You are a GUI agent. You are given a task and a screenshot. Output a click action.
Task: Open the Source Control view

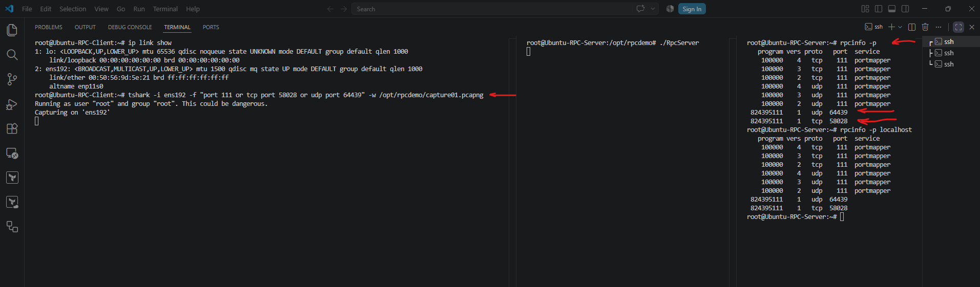pos(12,79)
